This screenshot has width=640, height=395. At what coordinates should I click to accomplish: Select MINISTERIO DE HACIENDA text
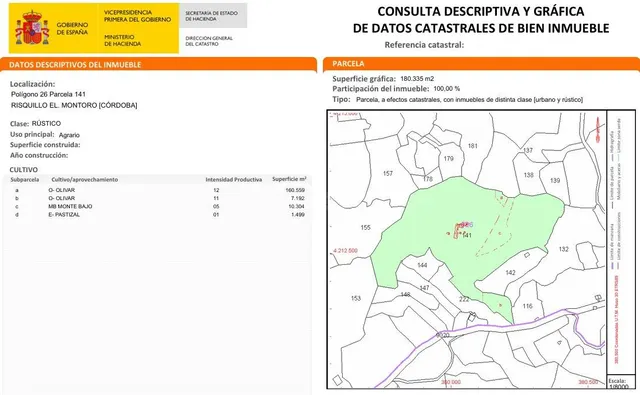click(x=122, y=40)
